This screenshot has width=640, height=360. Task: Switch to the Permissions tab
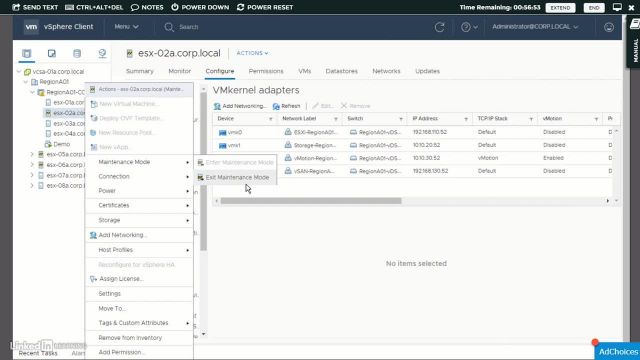(x=266, y=71)
